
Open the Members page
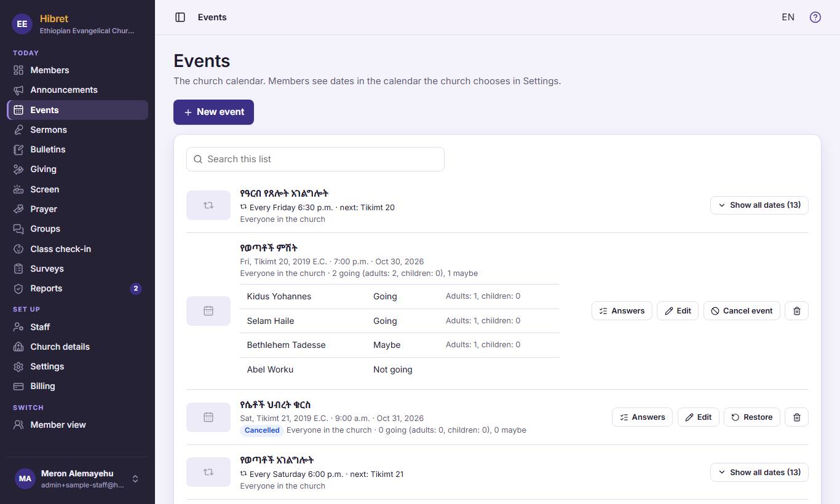77,70
